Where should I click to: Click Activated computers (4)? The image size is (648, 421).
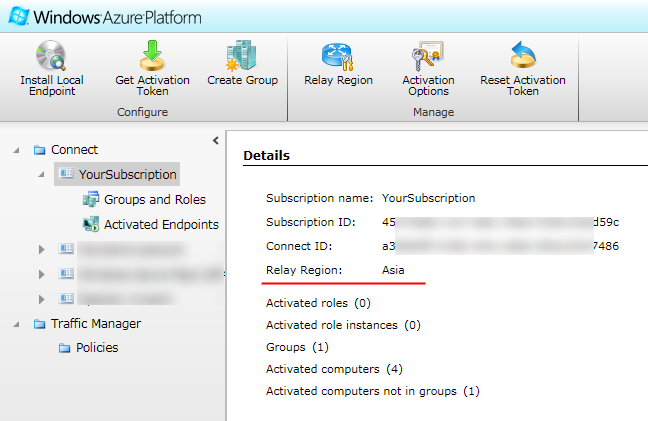click(334, 369)
